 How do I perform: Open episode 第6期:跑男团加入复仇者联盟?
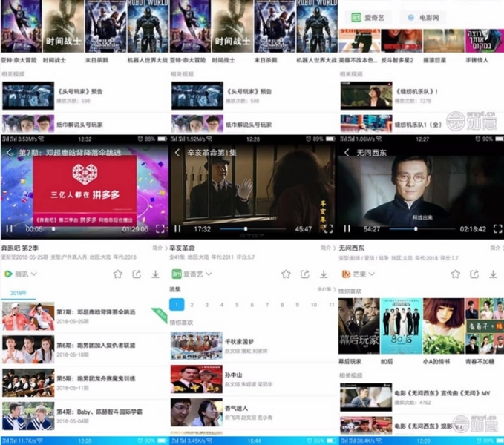[x=85, y=349]
